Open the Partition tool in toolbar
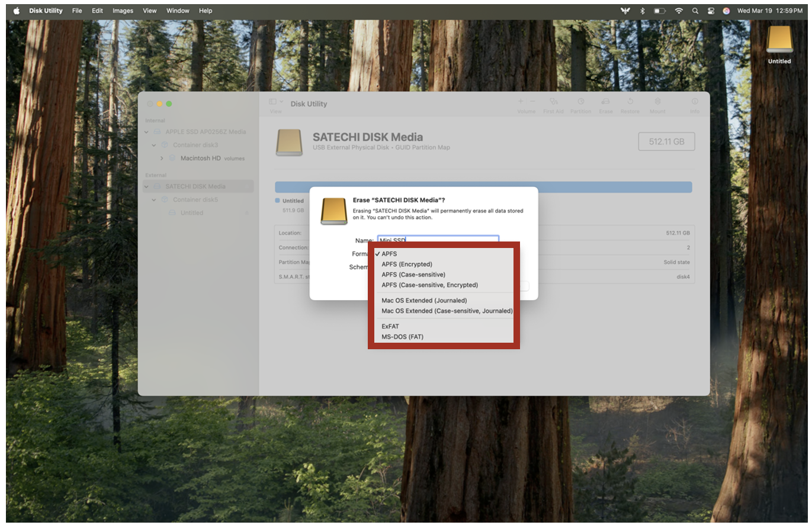 580,102
